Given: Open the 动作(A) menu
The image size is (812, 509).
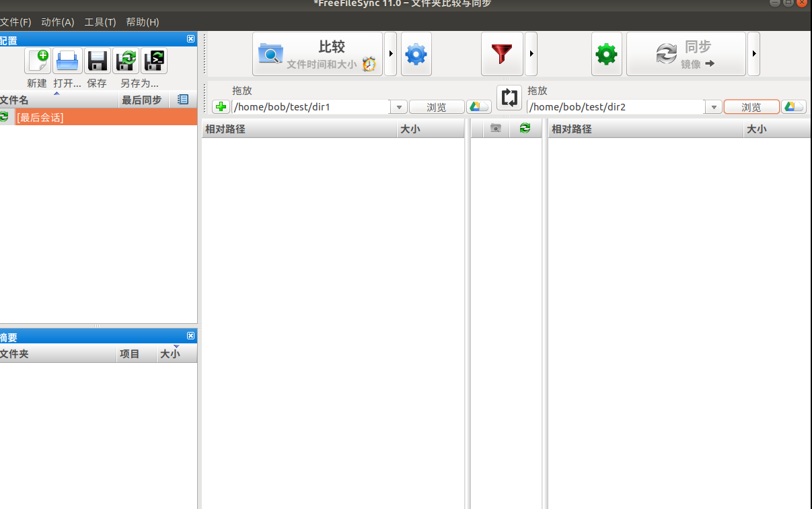Looking at the screenshot, I should [57, 22].
